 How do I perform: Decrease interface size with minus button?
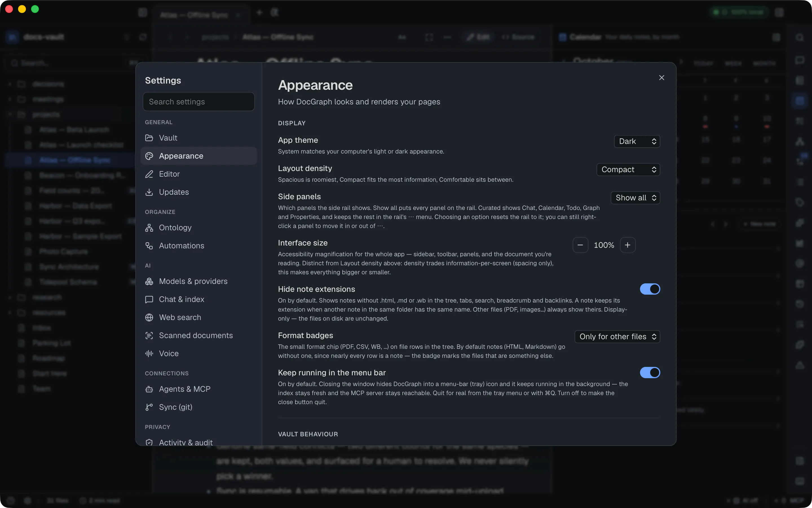click(580, 245)
